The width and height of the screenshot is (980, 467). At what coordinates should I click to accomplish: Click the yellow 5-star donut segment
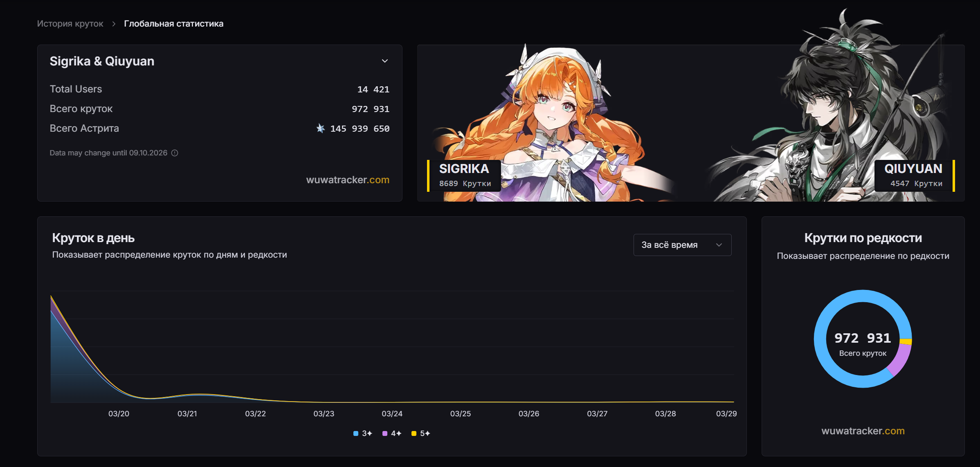click(906, 341)
